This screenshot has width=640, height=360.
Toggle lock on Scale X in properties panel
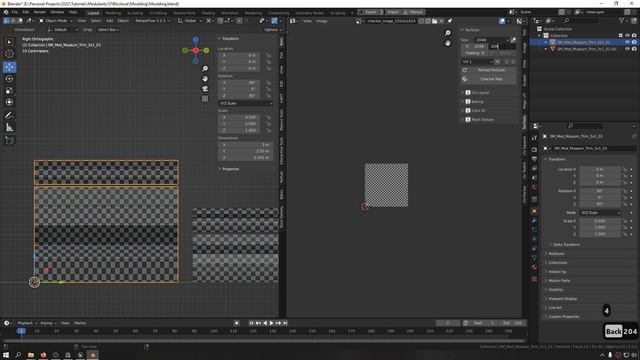point(625,221)
